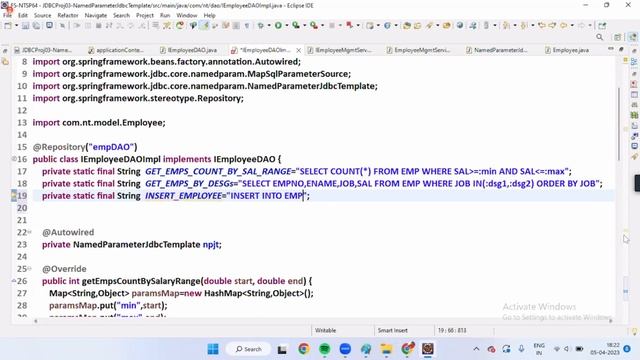Screen dimensions: 640x360
Task: Click the Open Terminal toolbar icon
Action: [x=49, y=25]
